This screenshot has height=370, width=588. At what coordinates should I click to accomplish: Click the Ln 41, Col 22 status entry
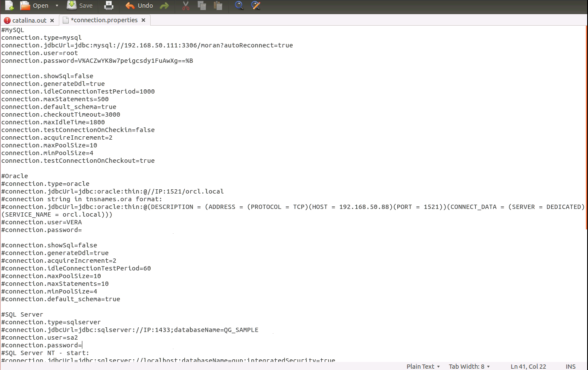528,366
